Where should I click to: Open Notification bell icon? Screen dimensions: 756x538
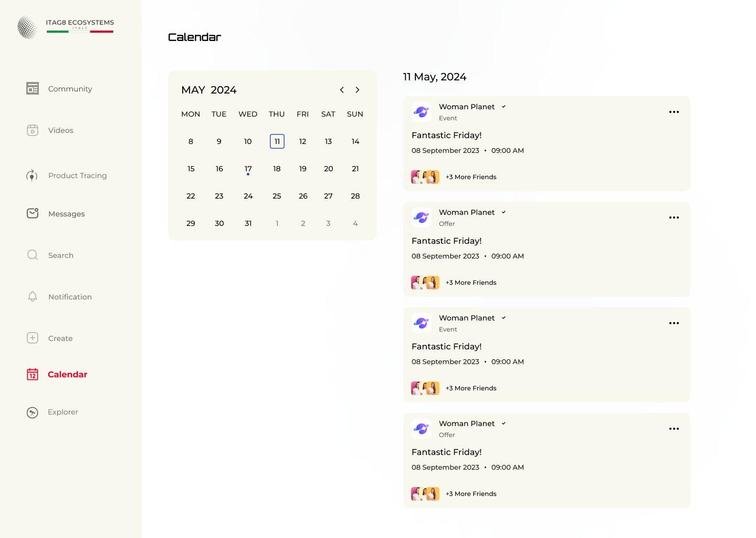pyautogui.click(x=33, y=297)
